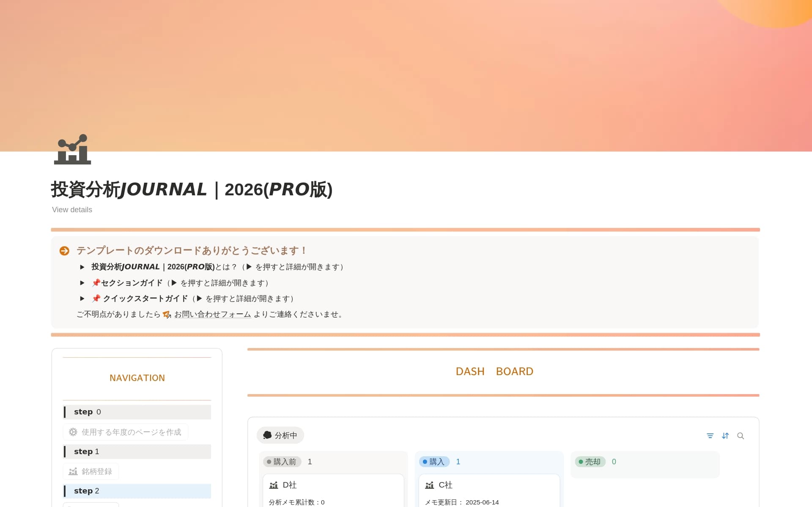Image resolution: width=812 pixels, height=507 pixels.
Task: Click the chart icon on the C社 card
Action: [429, 485]
